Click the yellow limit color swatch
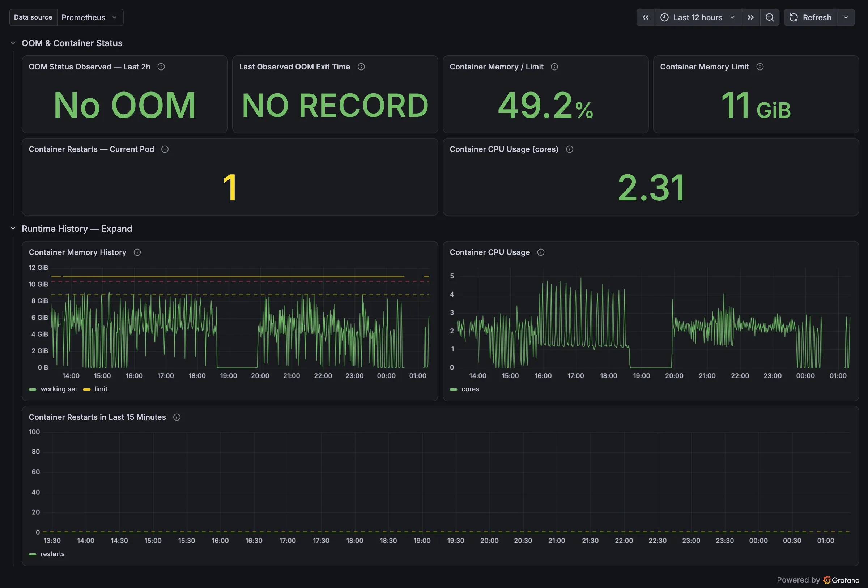The image size is (868, 588). (x=87, y=389)
